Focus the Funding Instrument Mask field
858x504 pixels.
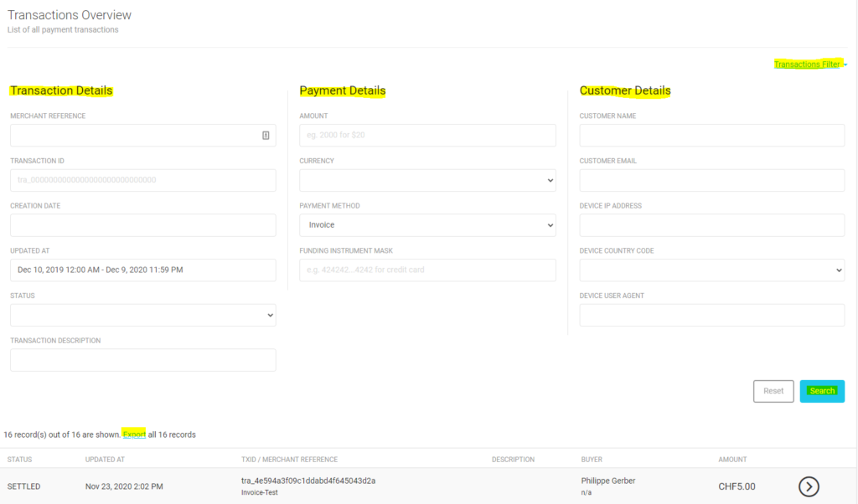tap(427, 270)
